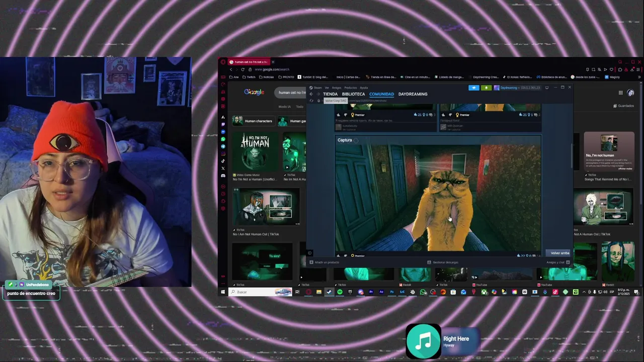The image size is (644, 362).
Task: Open Instagram in the Opera sidebar
Action: (x=223, y=154)
